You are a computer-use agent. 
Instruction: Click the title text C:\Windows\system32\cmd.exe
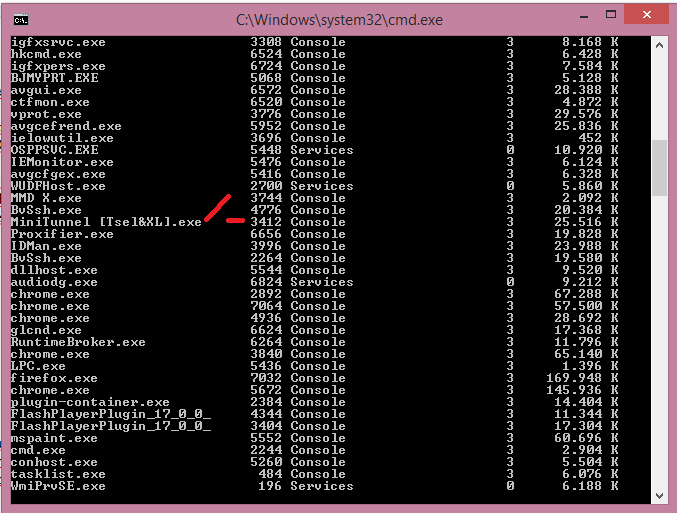click(339, 20)
